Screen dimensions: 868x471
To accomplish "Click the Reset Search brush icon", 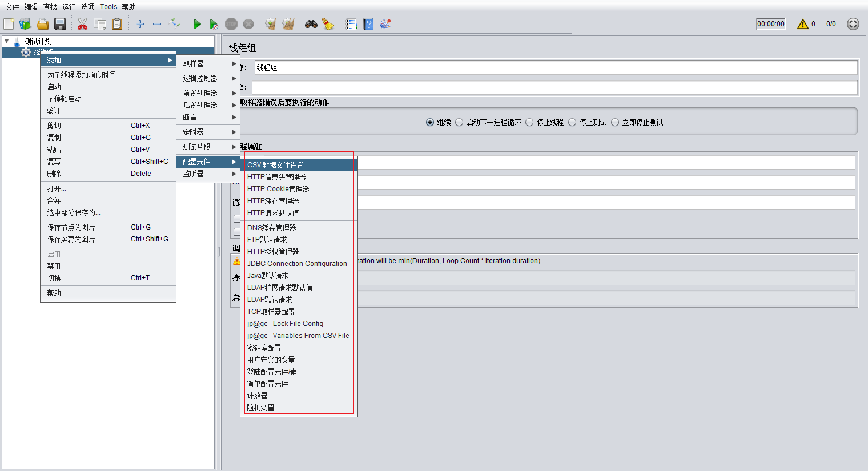I will pos(328,24).
